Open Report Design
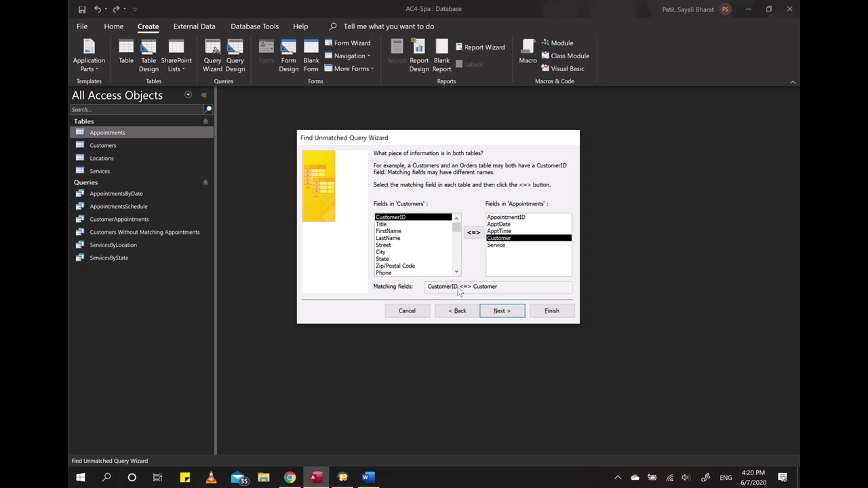Image resolution: width=868 pixels, height=488 pixels. [419, 56]
